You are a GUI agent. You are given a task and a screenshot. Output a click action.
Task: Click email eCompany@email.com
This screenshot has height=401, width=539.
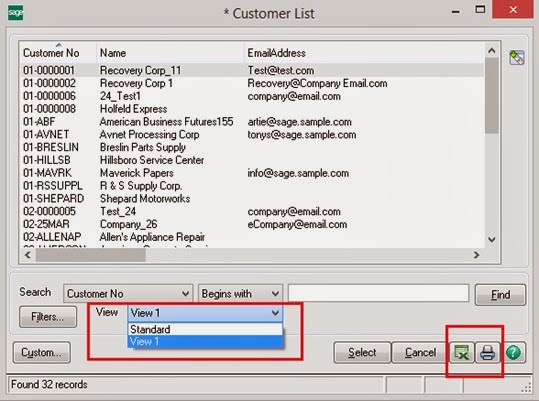(297, 224)
